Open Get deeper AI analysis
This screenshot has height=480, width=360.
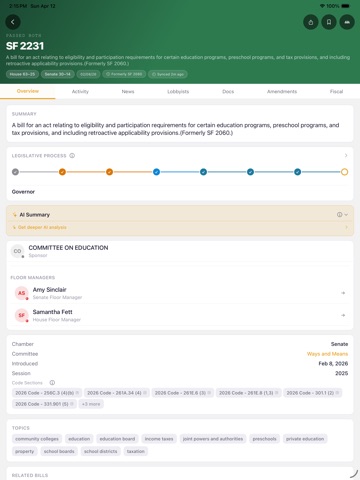tap(180, 227)
